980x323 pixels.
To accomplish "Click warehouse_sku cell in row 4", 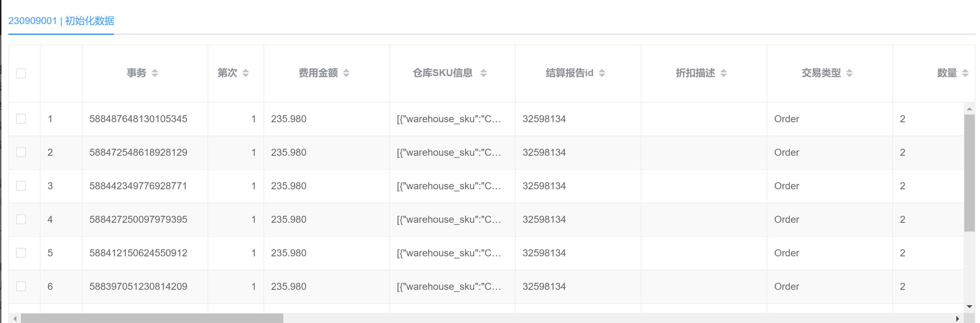I will point(449,219).
